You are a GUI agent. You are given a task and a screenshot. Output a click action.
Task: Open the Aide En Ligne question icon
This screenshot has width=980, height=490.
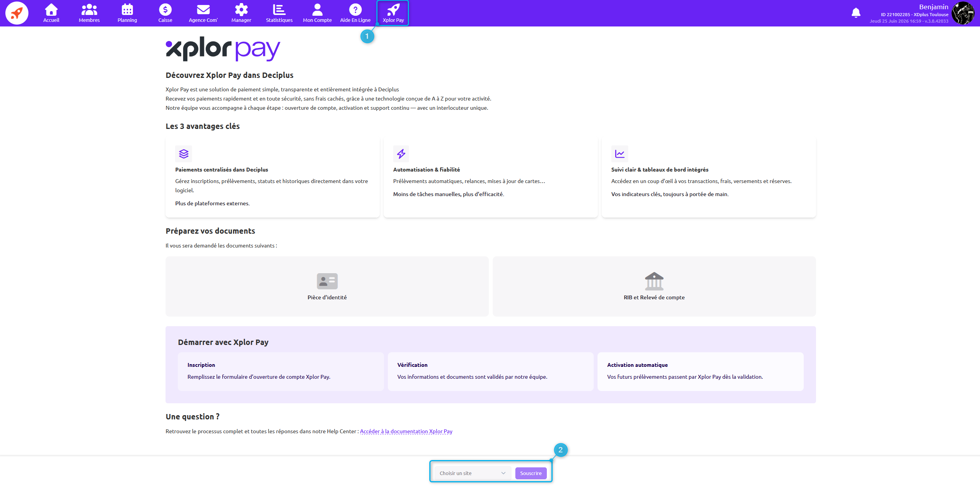coord(355,9)
